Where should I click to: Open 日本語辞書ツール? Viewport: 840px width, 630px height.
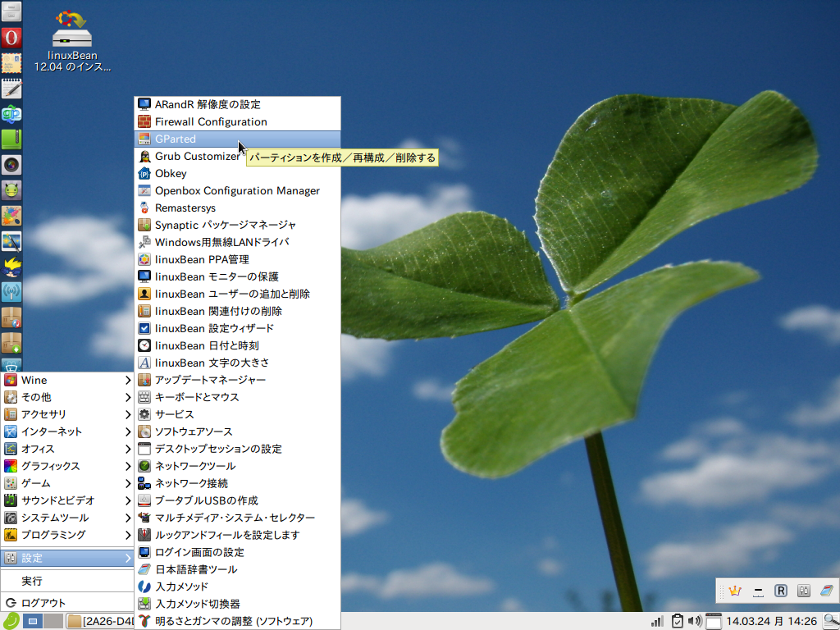tap(237, 569)
